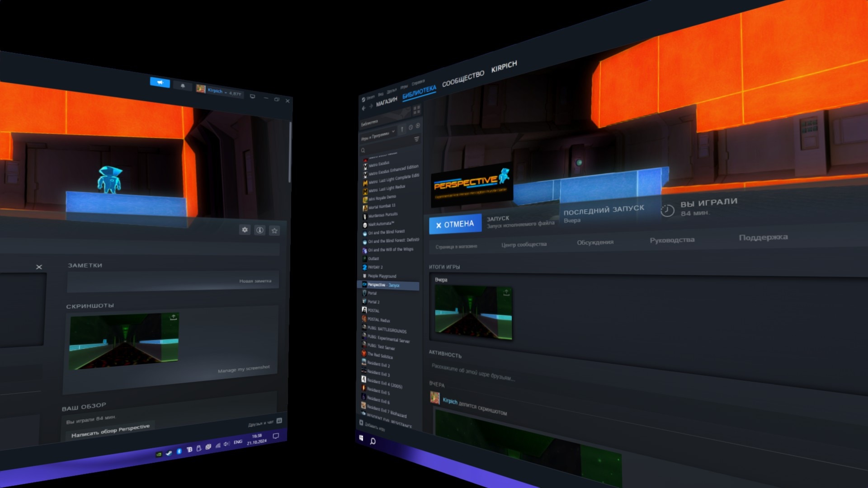Screen dimensions: 868x488
Task: Open the Вид menu
Action: click(381, 94)
